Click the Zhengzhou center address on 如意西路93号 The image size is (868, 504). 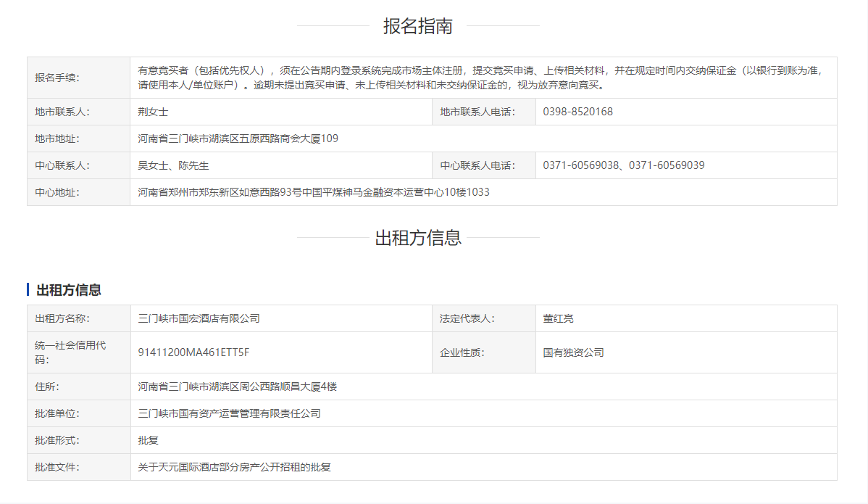tap(313, 192)
